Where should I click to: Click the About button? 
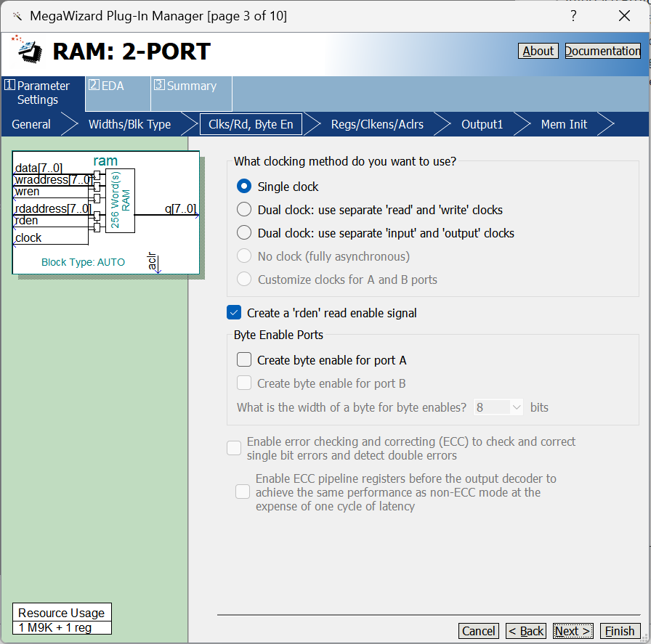[x=538, y=51]
